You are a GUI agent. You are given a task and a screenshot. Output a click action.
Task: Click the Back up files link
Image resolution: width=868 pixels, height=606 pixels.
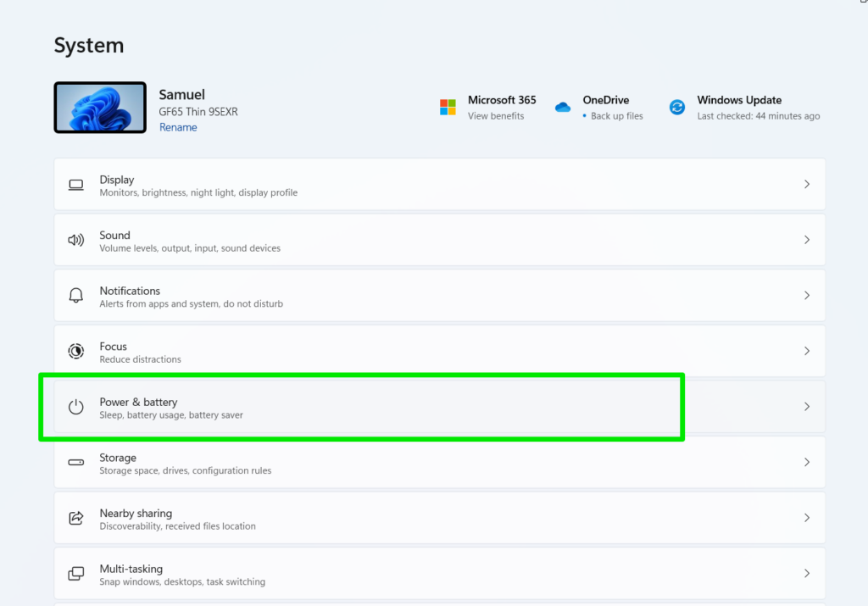coord(615,116)
